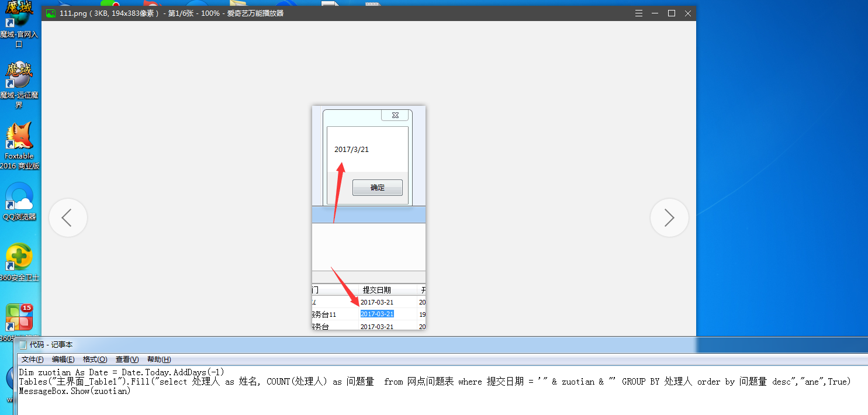868x415 pixels.
Task: Close the image viewer window
Action: coord(688,13)
